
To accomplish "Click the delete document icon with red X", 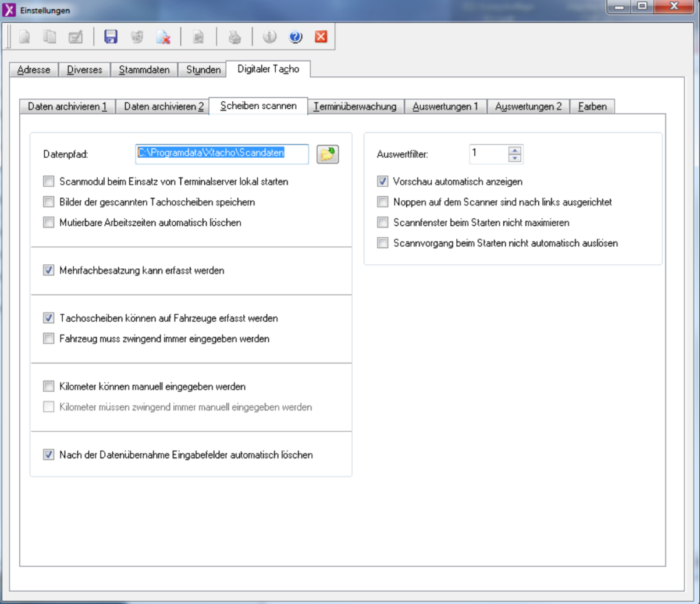I will pos(164,37).
